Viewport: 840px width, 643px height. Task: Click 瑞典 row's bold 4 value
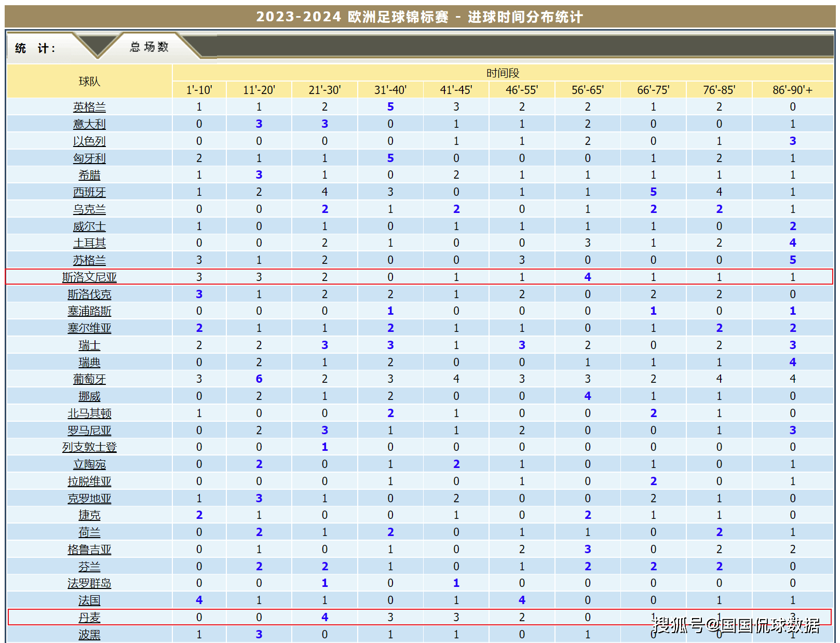click(x=793, y=363)
